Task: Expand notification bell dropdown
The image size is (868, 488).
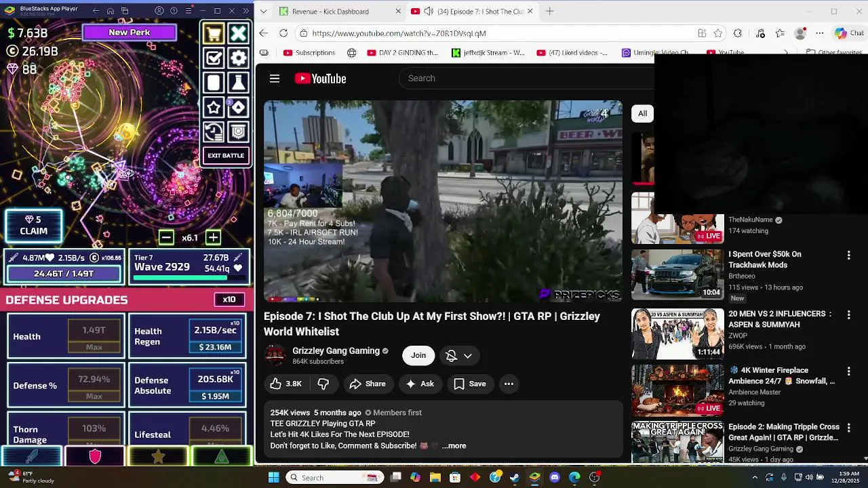Action: click(459, 356)
